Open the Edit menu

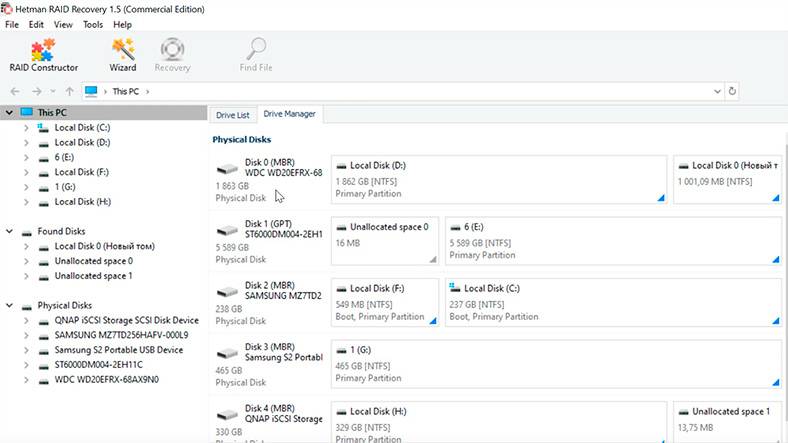click(36, 25)
